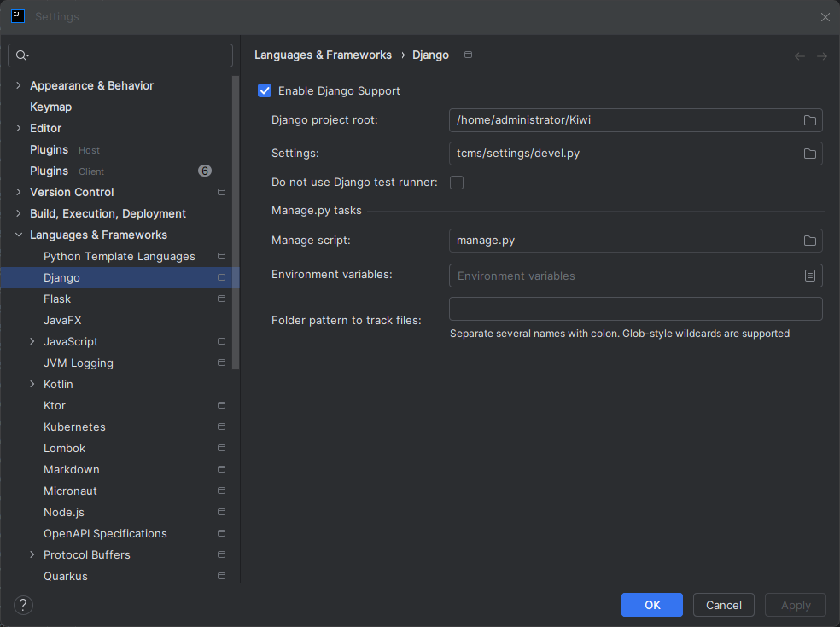Click the Apply button
Screen dimensions: 840x627
(x=796, y=605)
